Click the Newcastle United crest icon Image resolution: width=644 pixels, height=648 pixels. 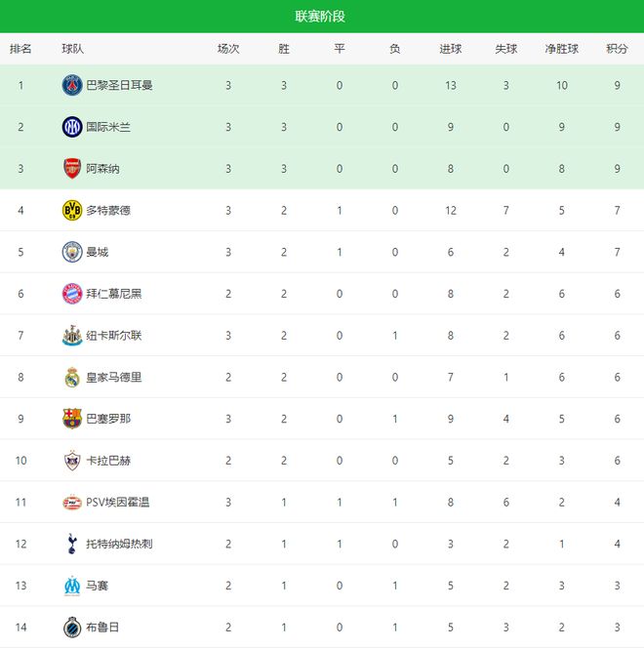click(x=72, y=336)
